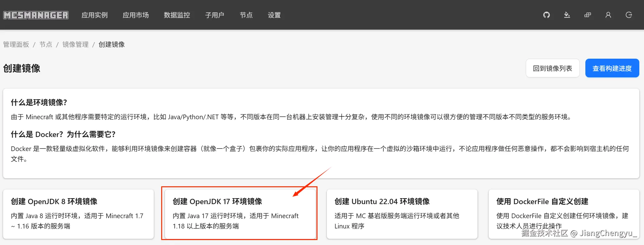This screenshot has height=245, width=644.
Task: Choose 使用 DockerFile 自定义创建 card
Action: [564, 214]
